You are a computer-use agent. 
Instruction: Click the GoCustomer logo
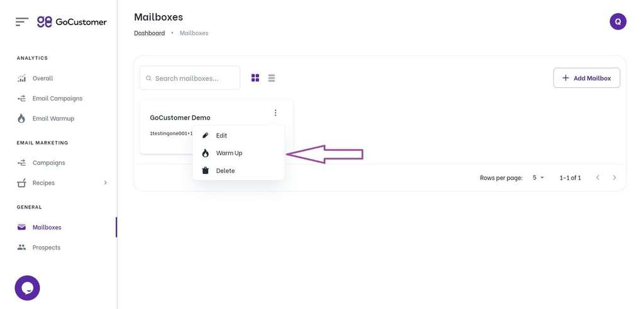[72, 22]
